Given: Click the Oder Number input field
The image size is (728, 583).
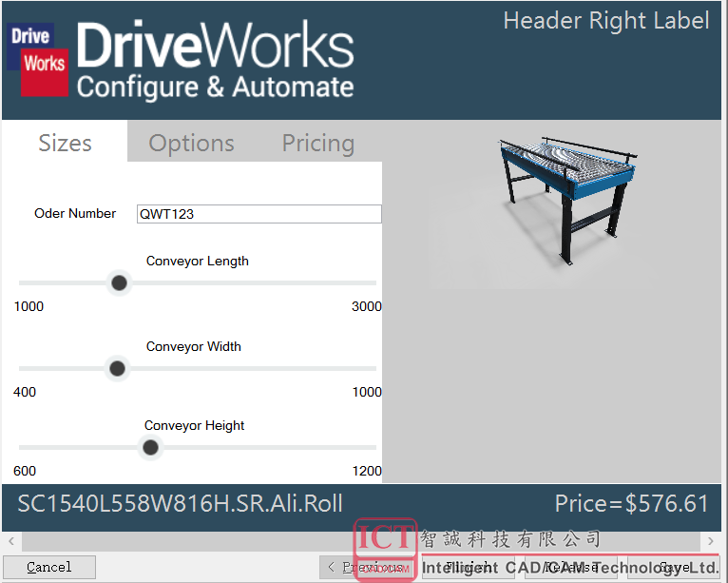Looking at the screenshot, I should (x=259, y=214).
